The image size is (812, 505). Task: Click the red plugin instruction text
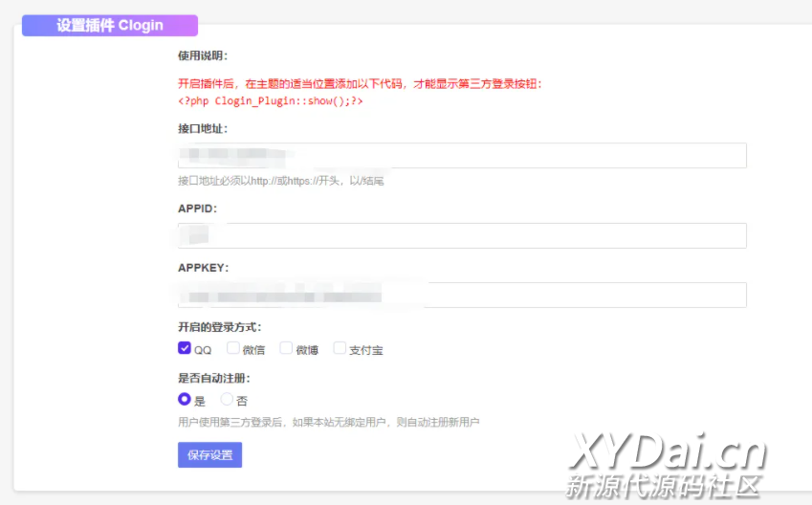360,83
